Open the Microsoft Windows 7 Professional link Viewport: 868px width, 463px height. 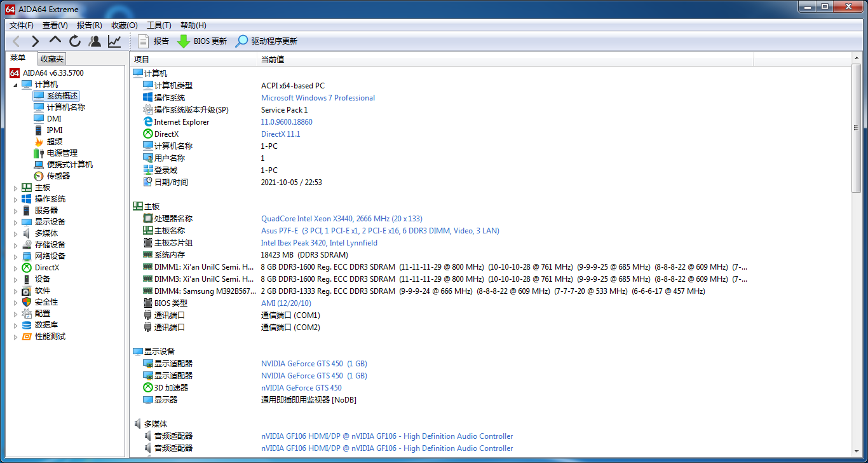click(318, 98)
